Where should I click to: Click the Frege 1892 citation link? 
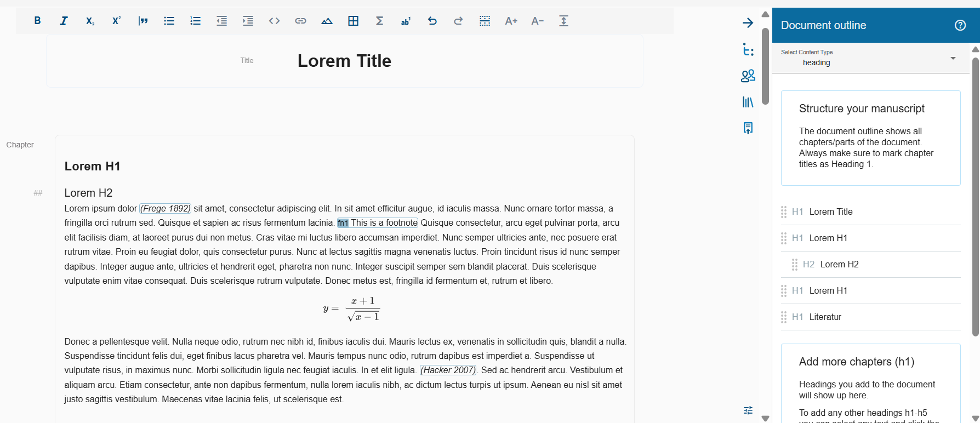(x=166, y=208)
